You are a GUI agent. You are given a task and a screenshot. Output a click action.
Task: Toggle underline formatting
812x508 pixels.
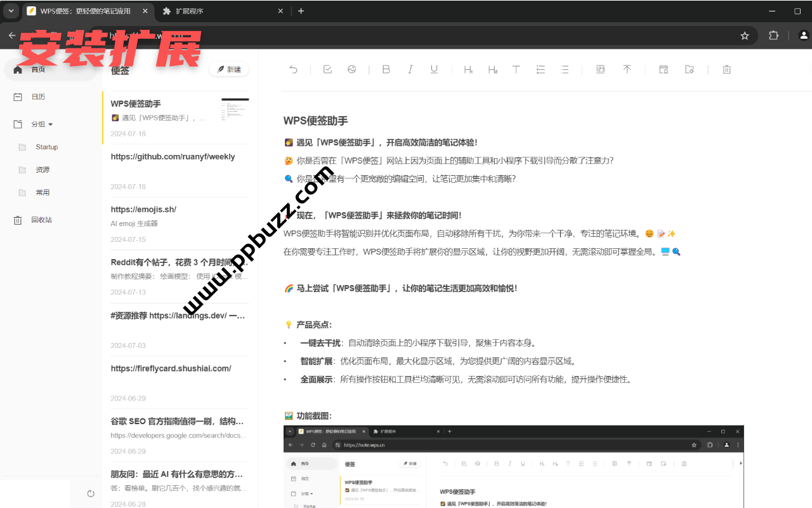point(434,70)
